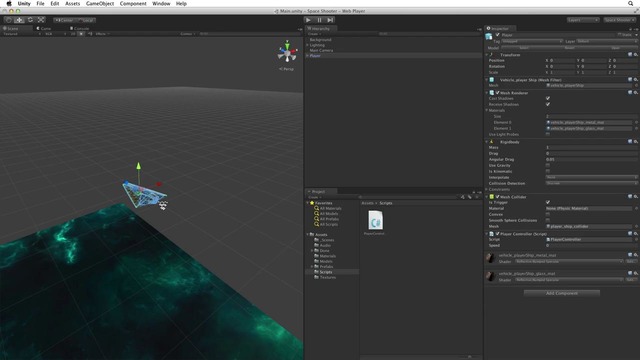Open object picker for Element 1 material

(636, 129)
